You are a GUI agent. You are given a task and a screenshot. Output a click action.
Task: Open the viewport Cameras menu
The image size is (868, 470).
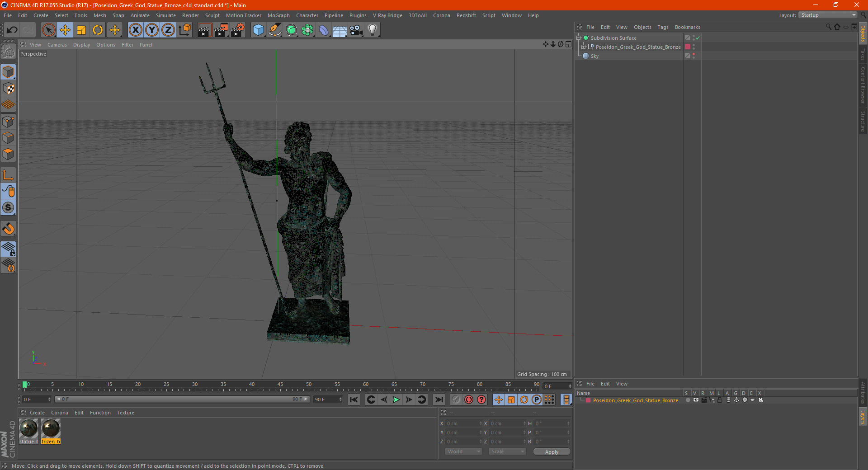[57, 45]
